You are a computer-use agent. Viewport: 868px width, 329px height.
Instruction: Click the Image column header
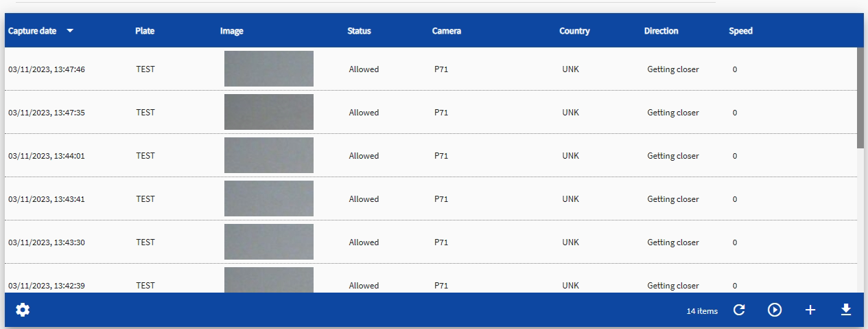[232, 31]
